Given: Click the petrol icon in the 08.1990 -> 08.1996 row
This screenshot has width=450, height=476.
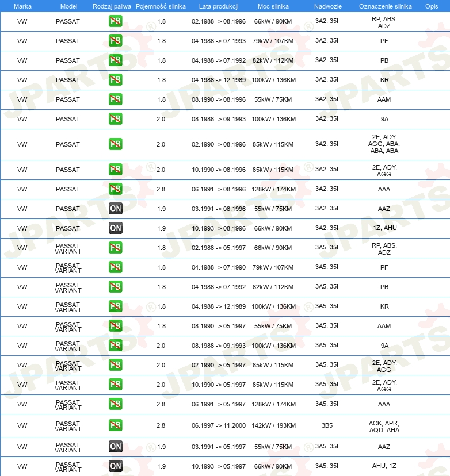Looking at the screenshot, I should pyautogui.click(x=116, y=99).
